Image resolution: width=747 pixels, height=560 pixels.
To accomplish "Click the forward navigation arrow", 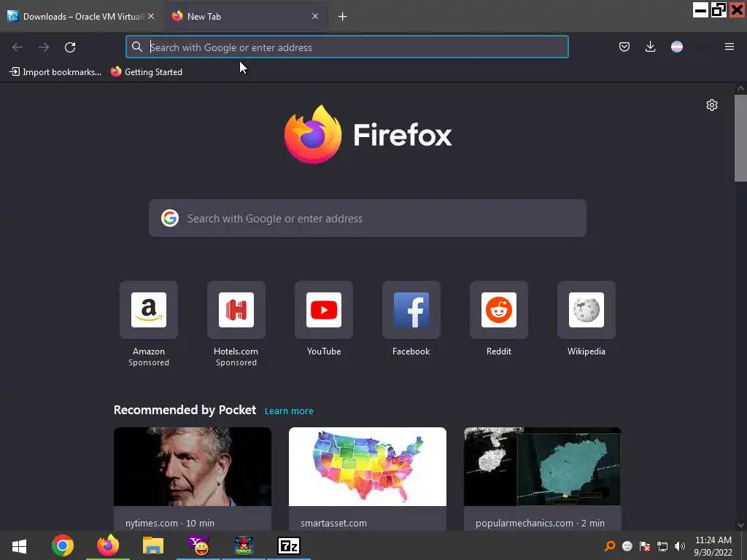I will tap(44, 47).
